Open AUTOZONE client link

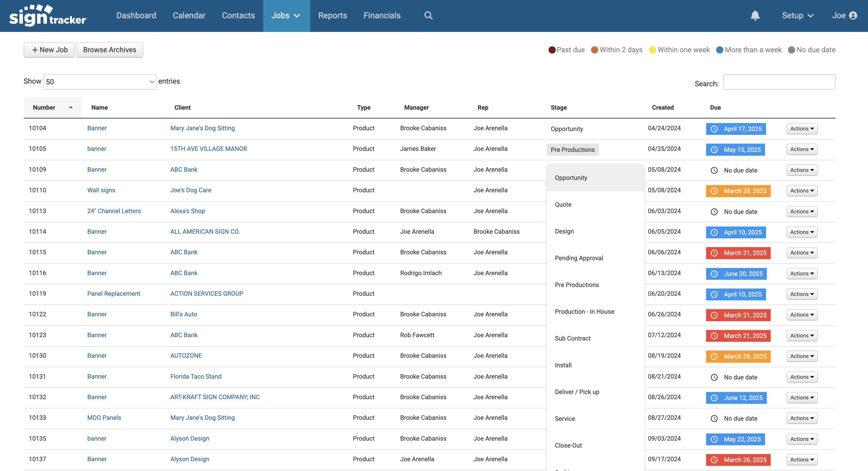pyautogui.click(x=186, y=355)
